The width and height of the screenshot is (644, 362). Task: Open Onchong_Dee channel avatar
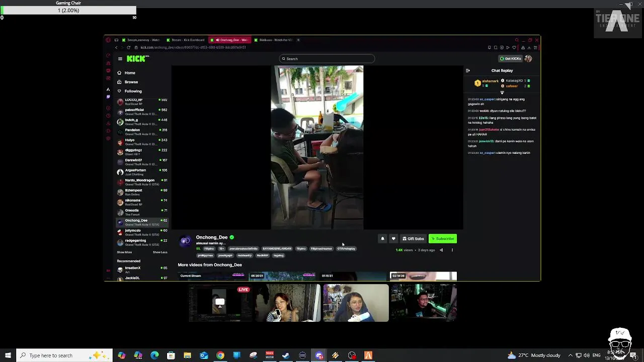(185, 241)
